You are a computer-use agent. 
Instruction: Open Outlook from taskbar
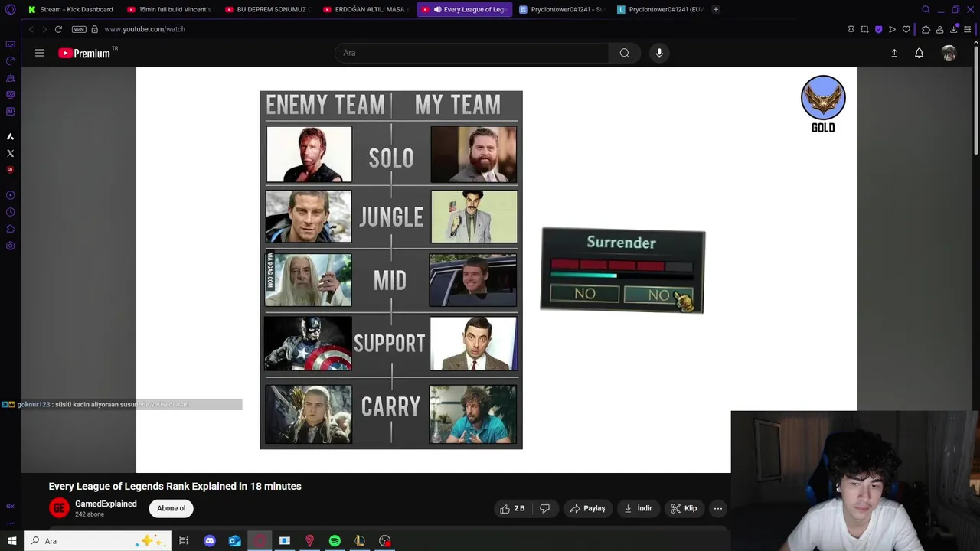coord(235,541)
